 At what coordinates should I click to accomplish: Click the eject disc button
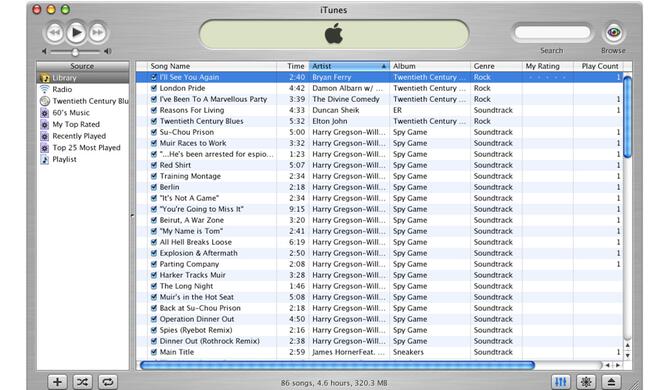coord(611,382)
